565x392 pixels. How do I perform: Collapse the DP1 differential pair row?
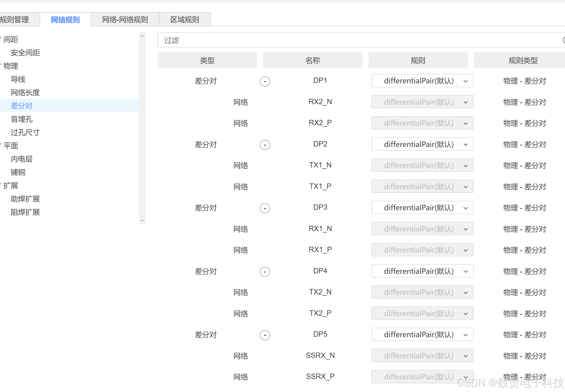pyautogui.click(x=265, y=81)
